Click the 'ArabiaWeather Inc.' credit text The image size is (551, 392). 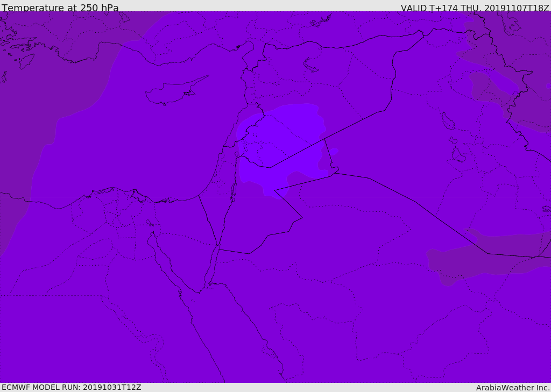click(x=513, y=388)
